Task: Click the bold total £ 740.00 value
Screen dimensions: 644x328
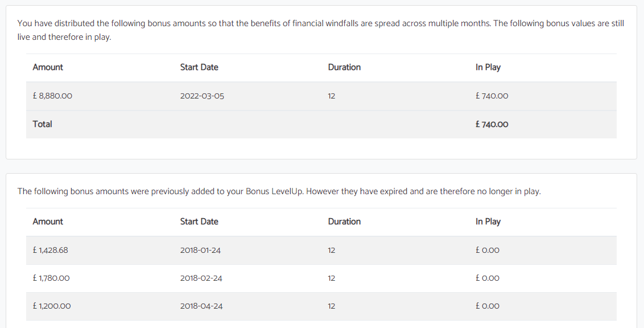Action: 492,124
